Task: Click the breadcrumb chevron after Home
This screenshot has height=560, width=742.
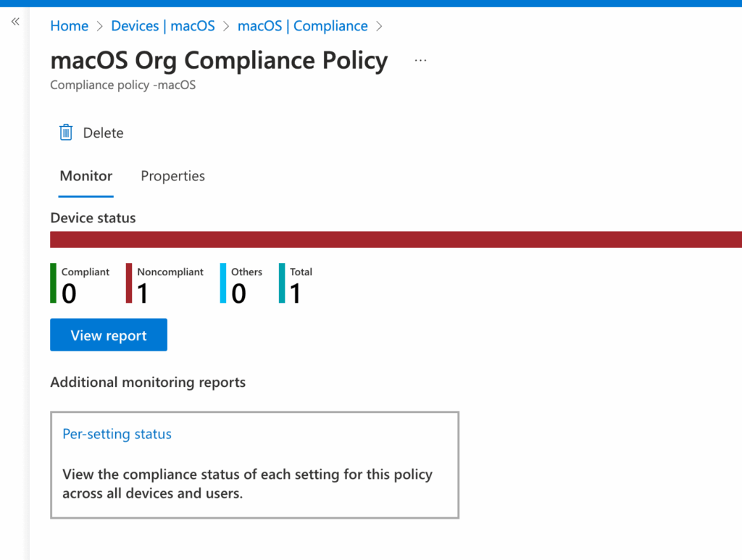Action: pyautogui.click(x=97, y=26)
